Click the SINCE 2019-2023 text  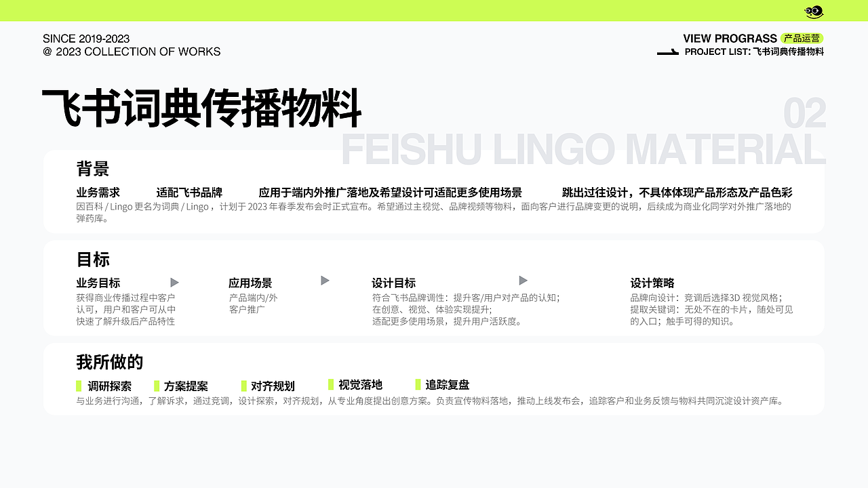click(x=86, y=39)
